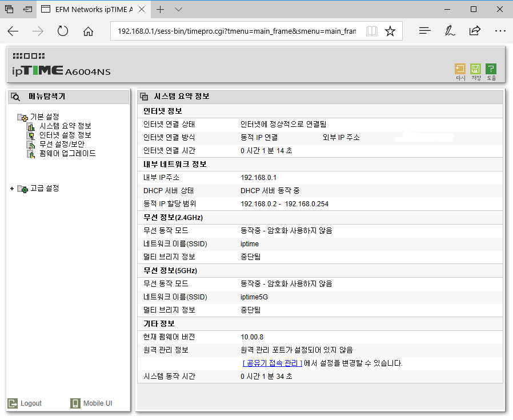Screen dimensions: 513x420
Task: Select the 고급 설정 tree label
Action: pos(45,188)
